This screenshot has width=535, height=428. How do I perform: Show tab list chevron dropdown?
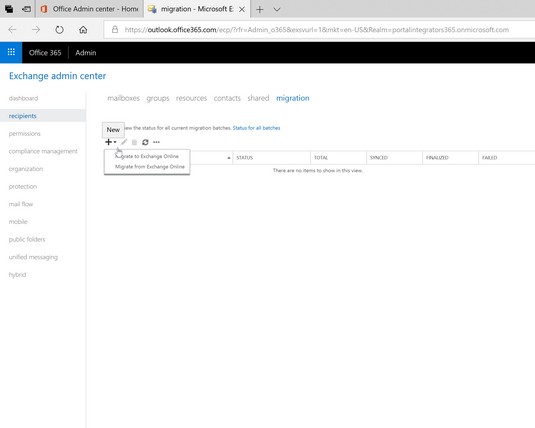click(277, 9)
